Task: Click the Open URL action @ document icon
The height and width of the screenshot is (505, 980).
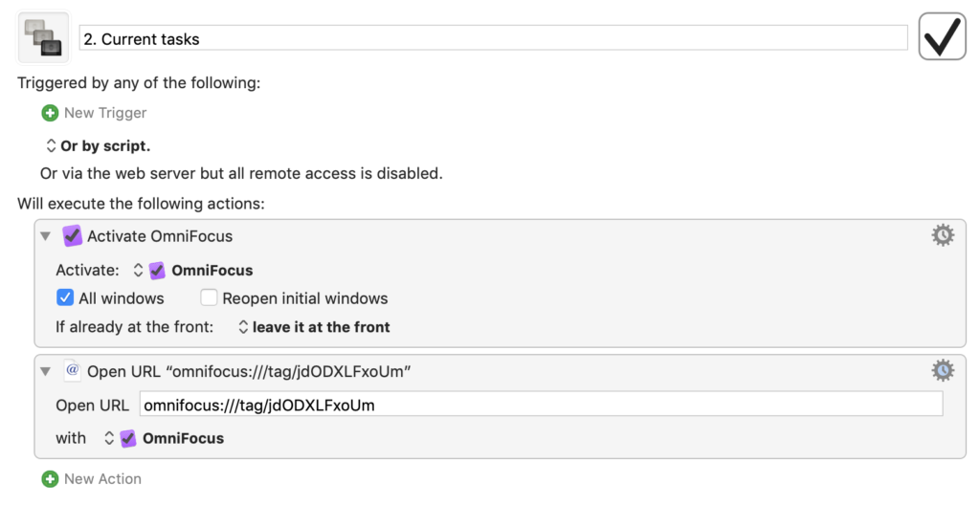Action: point(73,371)
